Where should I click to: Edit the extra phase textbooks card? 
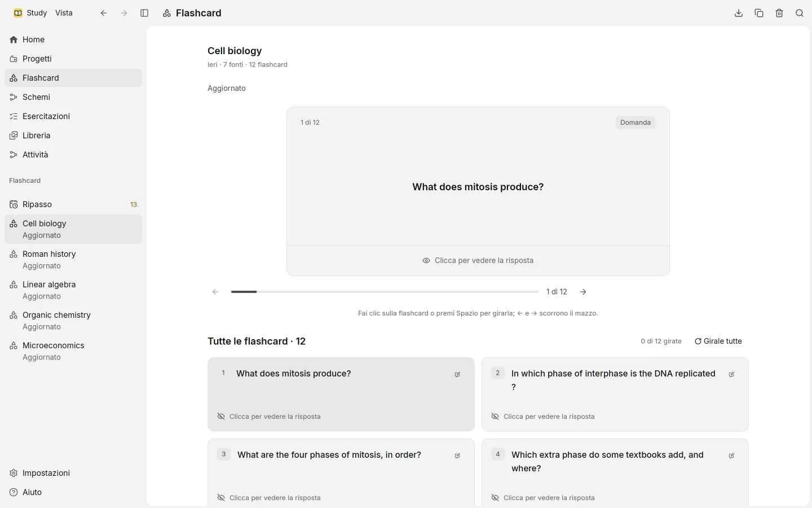[731, 456]
